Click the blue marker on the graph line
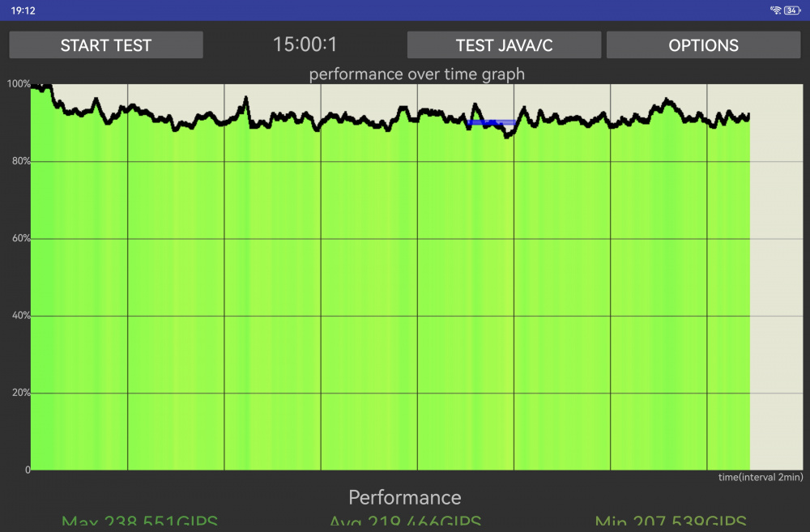810x532 pixels. coord(492,123)
